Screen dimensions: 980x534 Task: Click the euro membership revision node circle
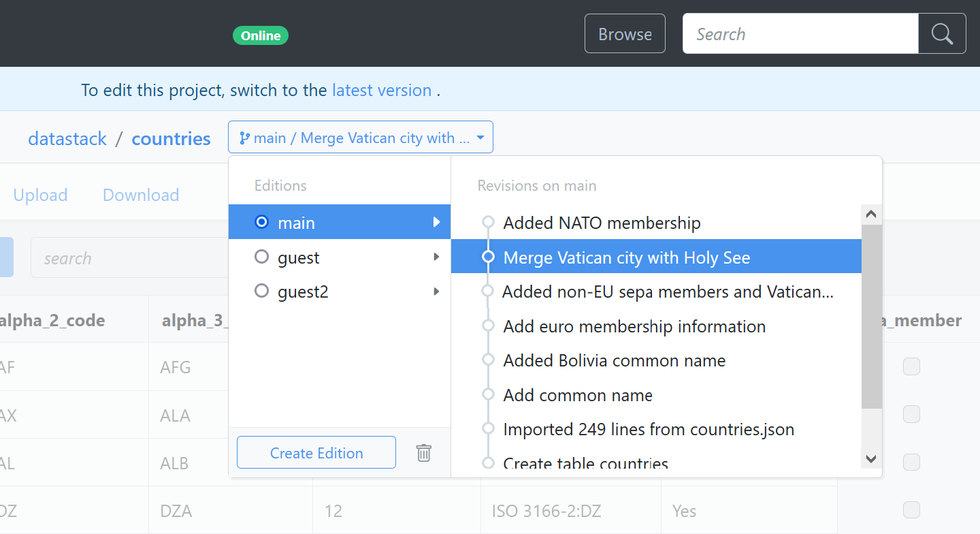[488, 326]
